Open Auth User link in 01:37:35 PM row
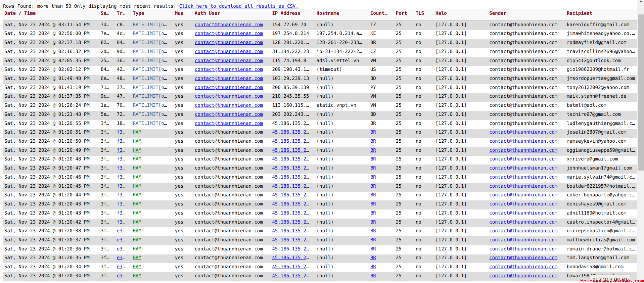This screenshot has height=283, width=644. coord(229,96)
